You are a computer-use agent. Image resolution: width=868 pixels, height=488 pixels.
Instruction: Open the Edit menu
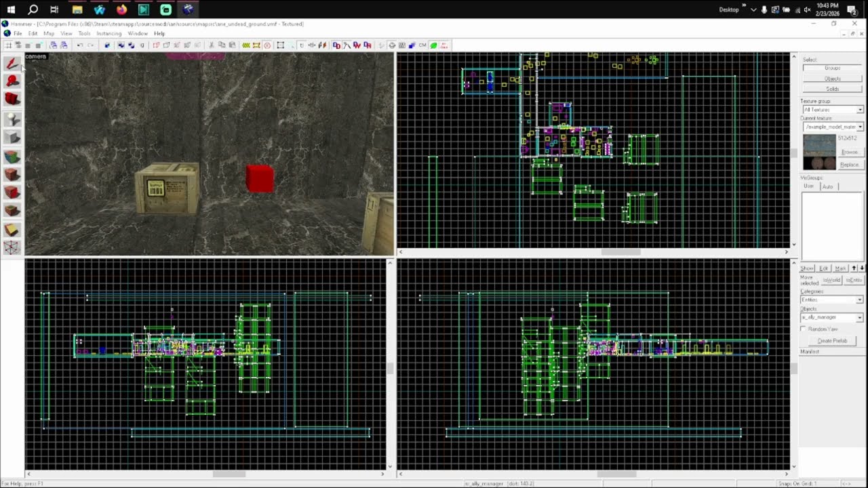click(33, 33)
